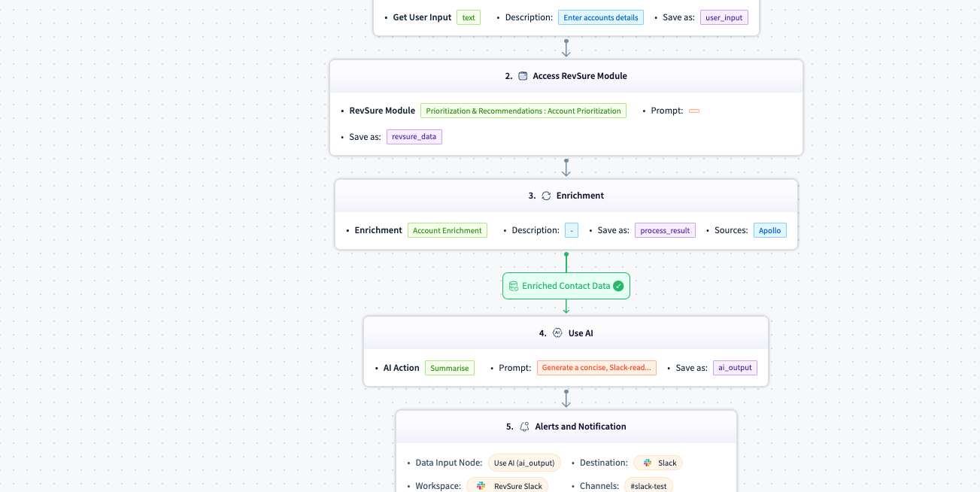The image size is (980, 492).
Task: Select the Enriched Contact Data badge
Action: (x=566, y=286)
